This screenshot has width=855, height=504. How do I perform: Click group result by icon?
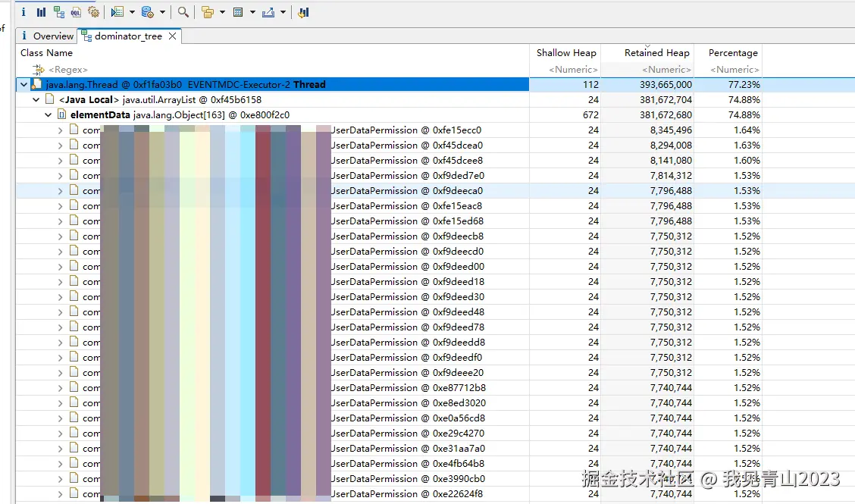[207, 12]
